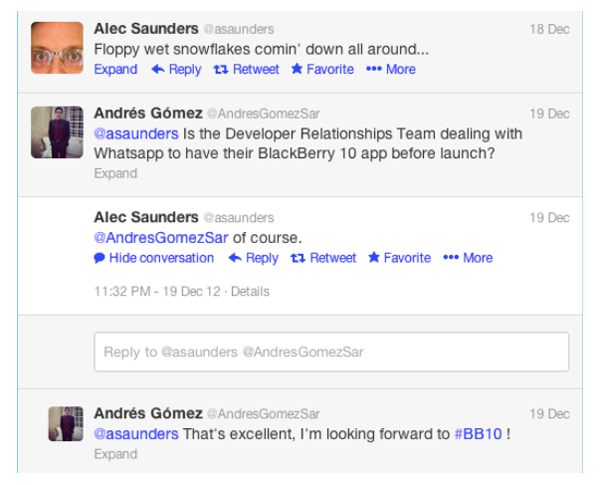Click the favorite star on 'of course' tweet

pos(374,258)
